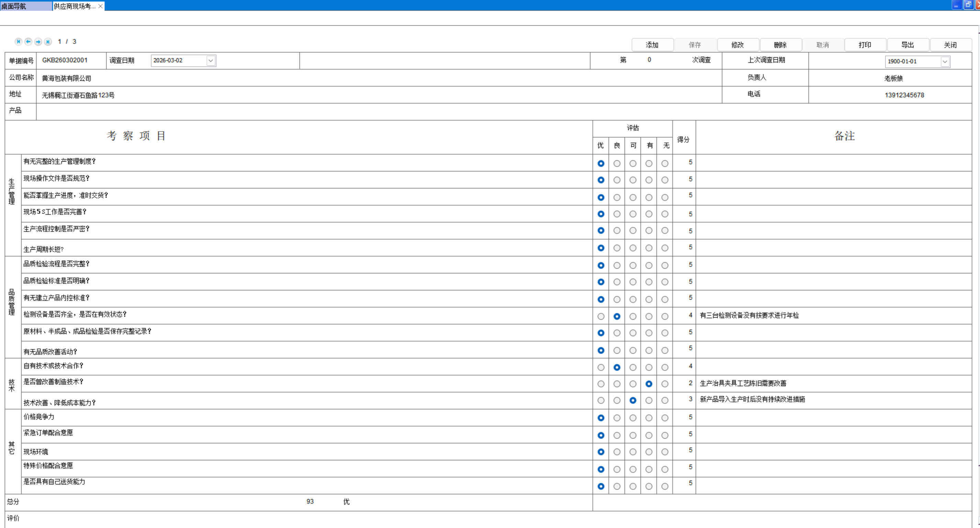Open the 上次调查日期 date dropdown
Viewport: 980px width, 528px height.
pyautogui.click(x=945, y=61)
